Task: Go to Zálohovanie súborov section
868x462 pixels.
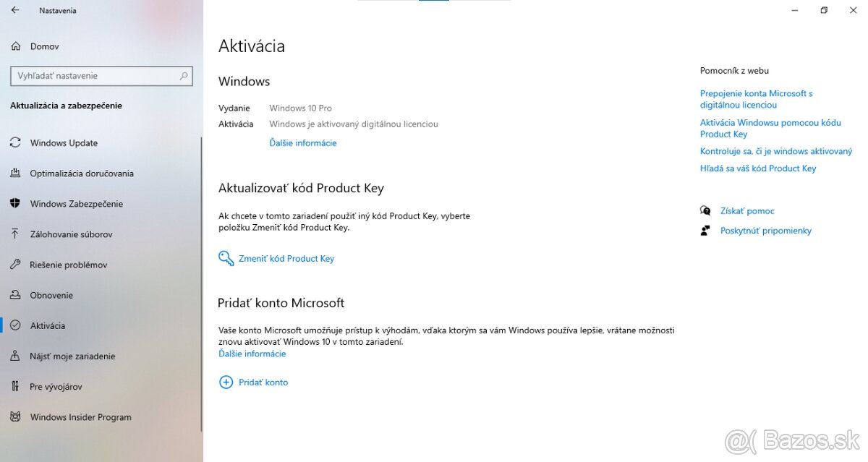Action: coord(71,234)
